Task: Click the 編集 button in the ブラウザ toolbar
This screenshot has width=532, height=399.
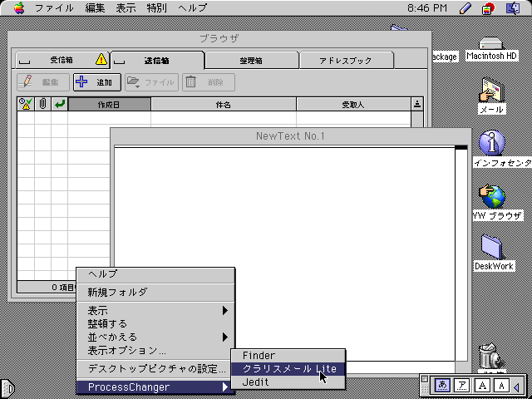Action: pos(43,82)
